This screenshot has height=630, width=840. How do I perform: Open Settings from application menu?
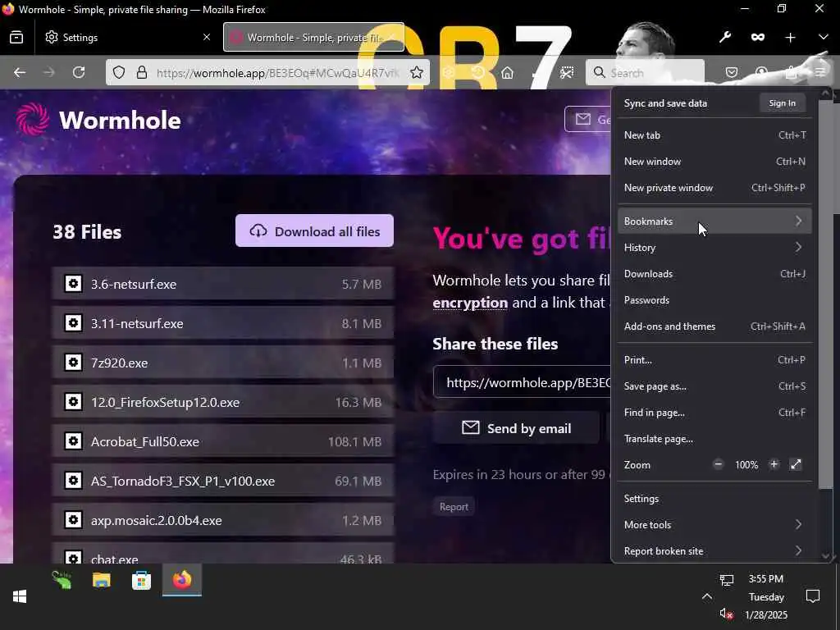(x=714, y=498)
